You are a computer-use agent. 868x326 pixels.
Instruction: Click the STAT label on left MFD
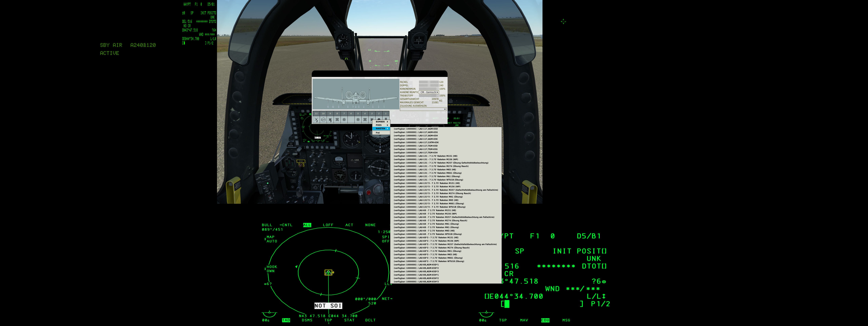(x=349, y=320)
